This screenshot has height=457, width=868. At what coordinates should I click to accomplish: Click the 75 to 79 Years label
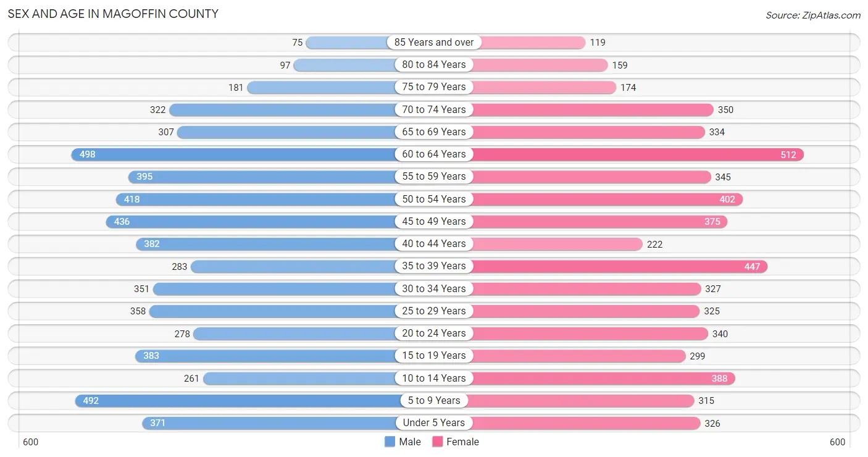(434, 87)
